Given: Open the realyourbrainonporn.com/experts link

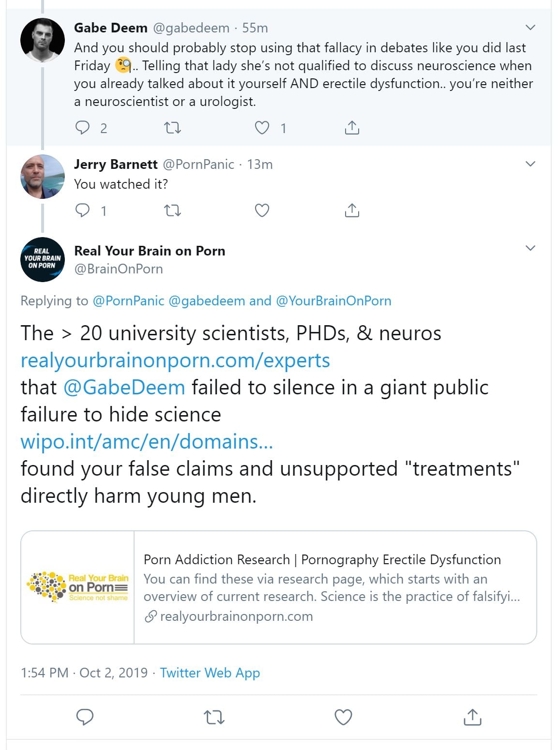Looking at the screenshot, I should pyautogui.click(x=175, y=360).
